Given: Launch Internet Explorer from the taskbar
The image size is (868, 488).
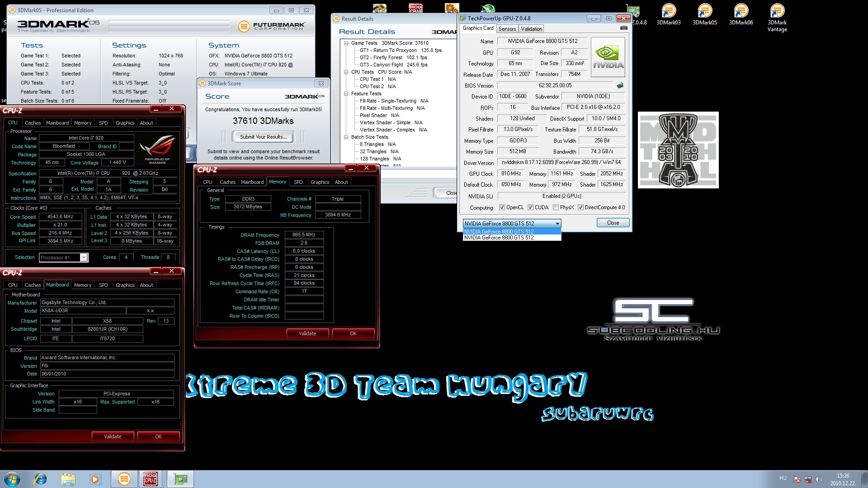Looking at the screenshot, I should (x=40, y=479).
